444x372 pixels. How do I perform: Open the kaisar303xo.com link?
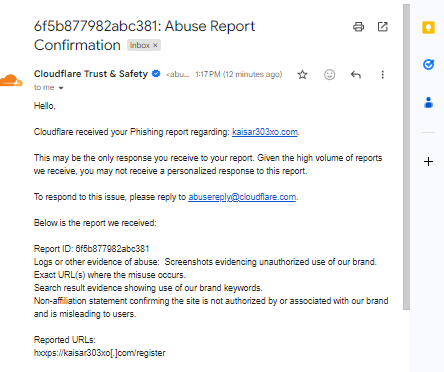pos(265,132)
